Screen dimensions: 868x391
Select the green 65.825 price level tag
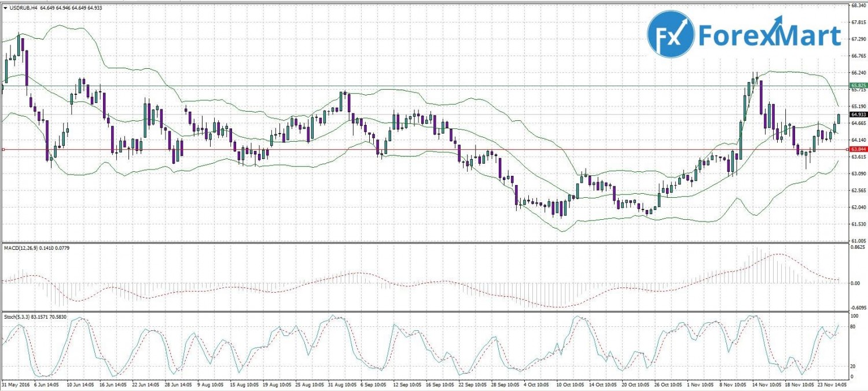point(858,85)
